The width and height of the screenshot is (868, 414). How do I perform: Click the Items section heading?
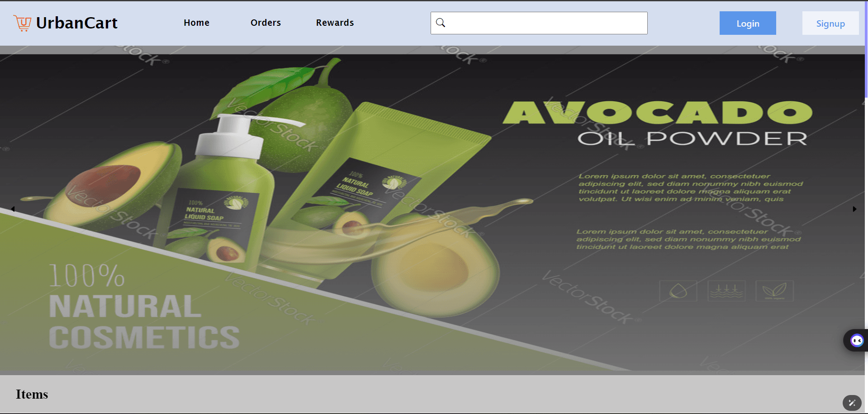pos(32,394)
